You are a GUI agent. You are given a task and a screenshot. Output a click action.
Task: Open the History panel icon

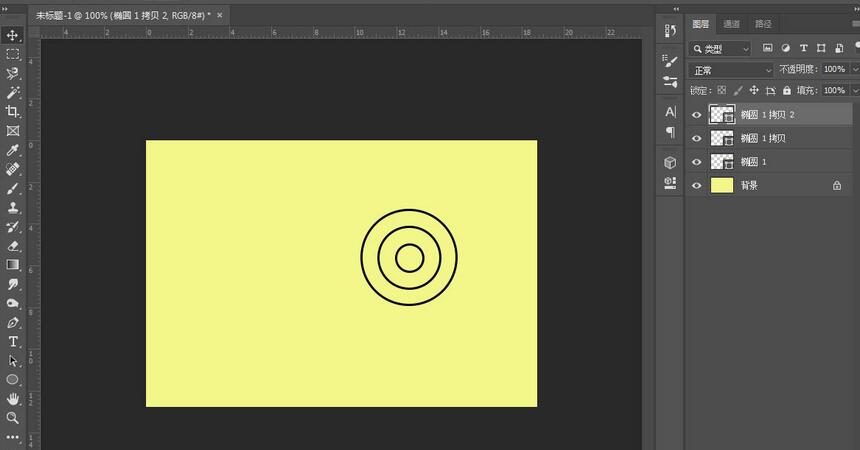(x=670, y=33)
